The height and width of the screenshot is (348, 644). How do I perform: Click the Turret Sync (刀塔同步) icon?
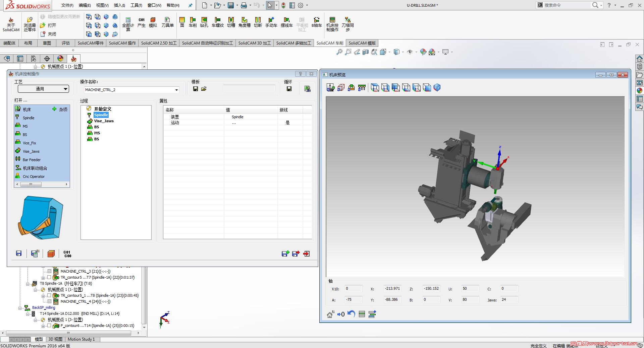348,24
